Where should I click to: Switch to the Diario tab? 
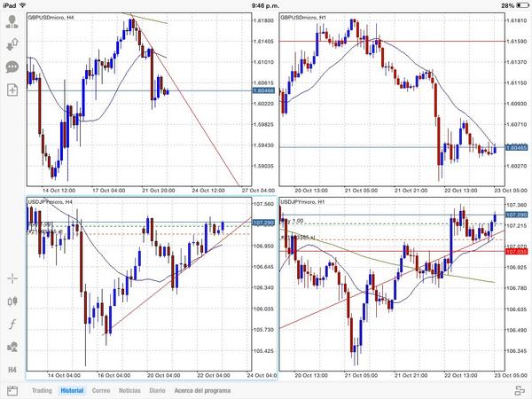157,390
